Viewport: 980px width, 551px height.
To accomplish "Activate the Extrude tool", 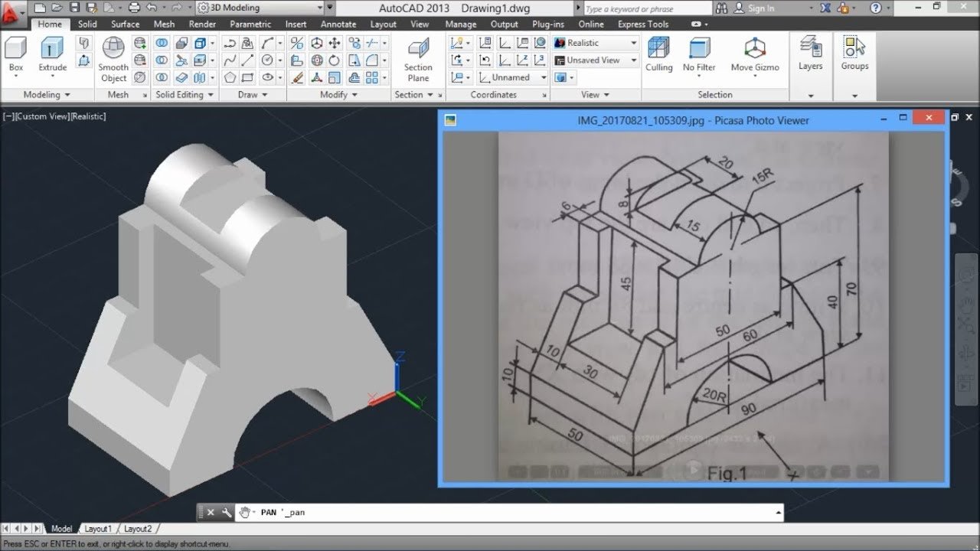I will 53,55.
